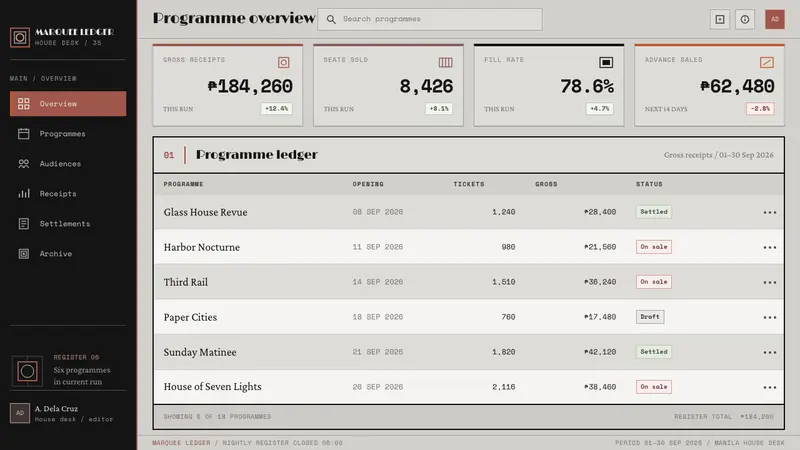The height and width of the screenshot is (450, 800).
Task: Click the circular clock header icon
Action: (745, 19)
